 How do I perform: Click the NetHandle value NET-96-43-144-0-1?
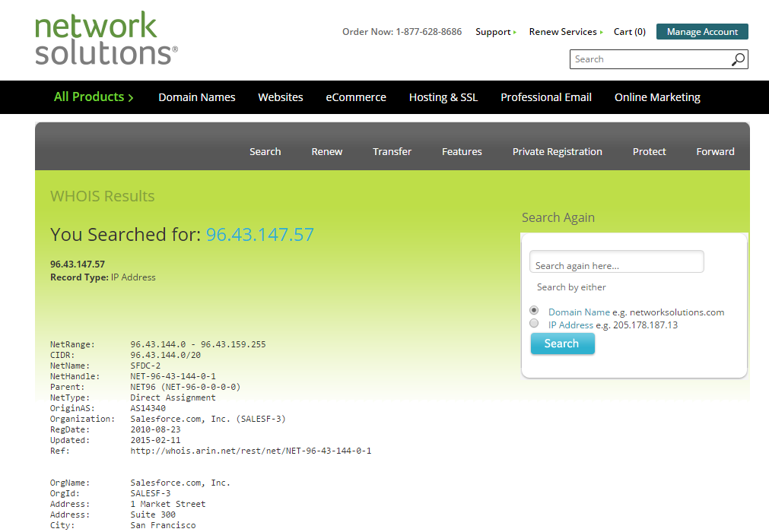[173, 376]
